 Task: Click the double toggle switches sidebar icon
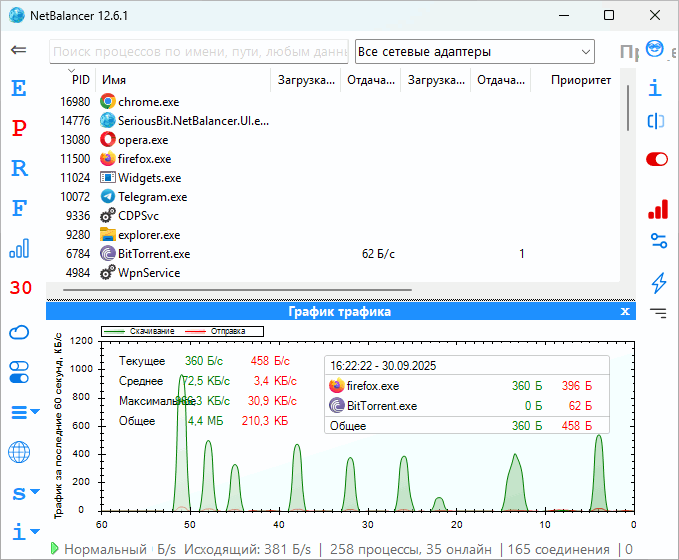[19, 372]
